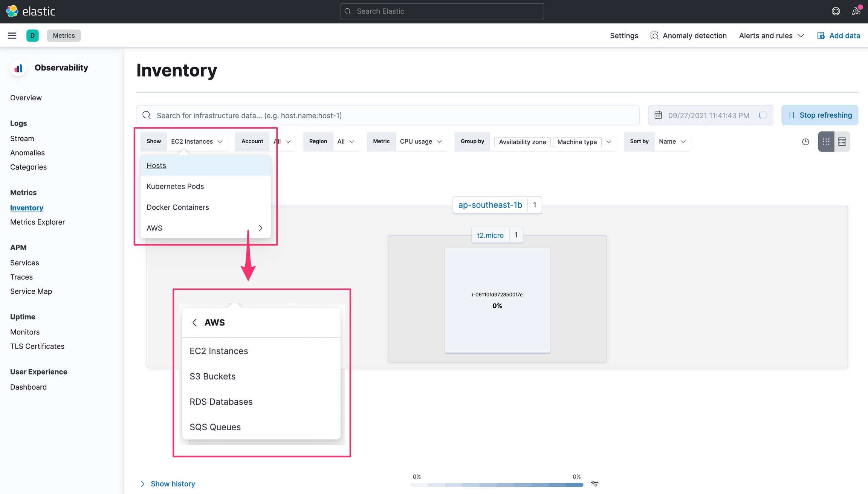
Task: Open the Metric CPU usage dropdown
Action: point(420,141)
